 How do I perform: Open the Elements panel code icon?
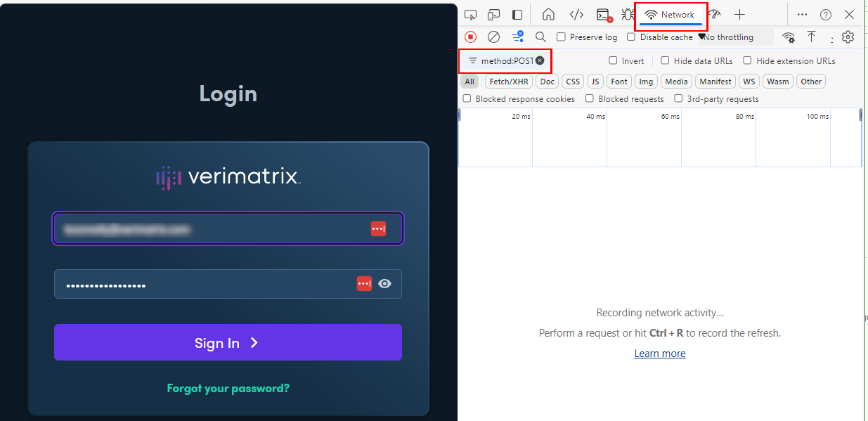(576, 15)
